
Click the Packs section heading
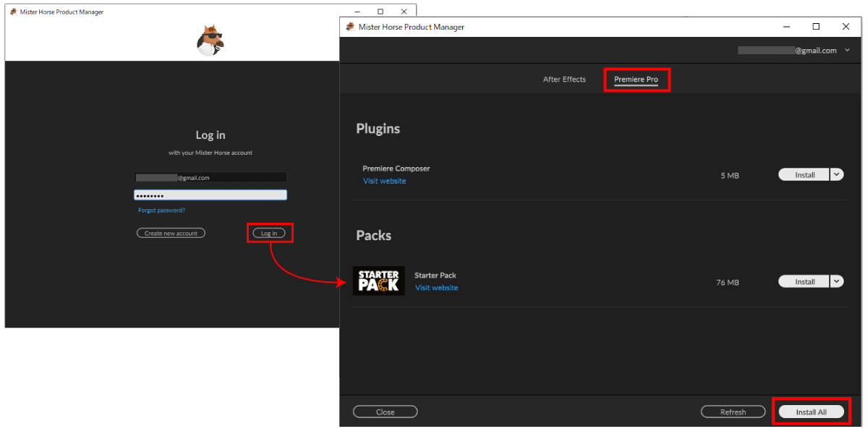(373, 236)
